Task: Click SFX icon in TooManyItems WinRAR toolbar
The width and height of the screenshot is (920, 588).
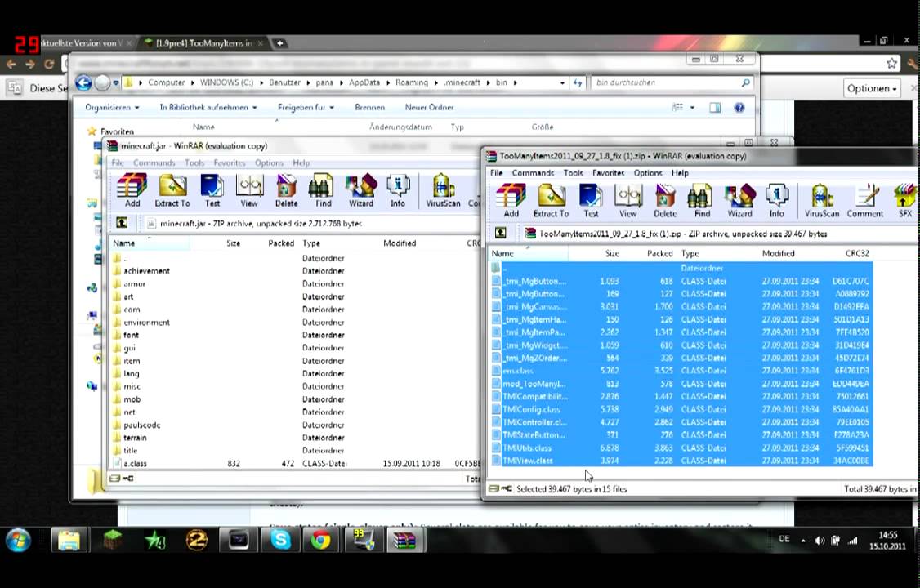Action: (904, 201)
